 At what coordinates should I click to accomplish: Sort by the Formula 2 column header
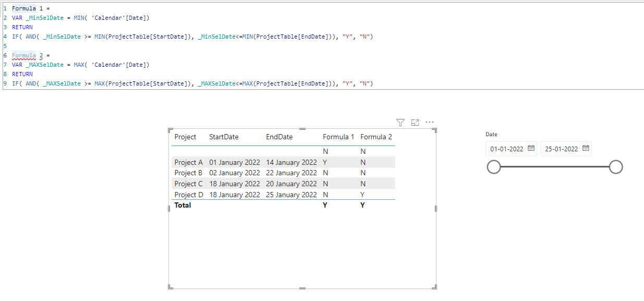(376, 137)
